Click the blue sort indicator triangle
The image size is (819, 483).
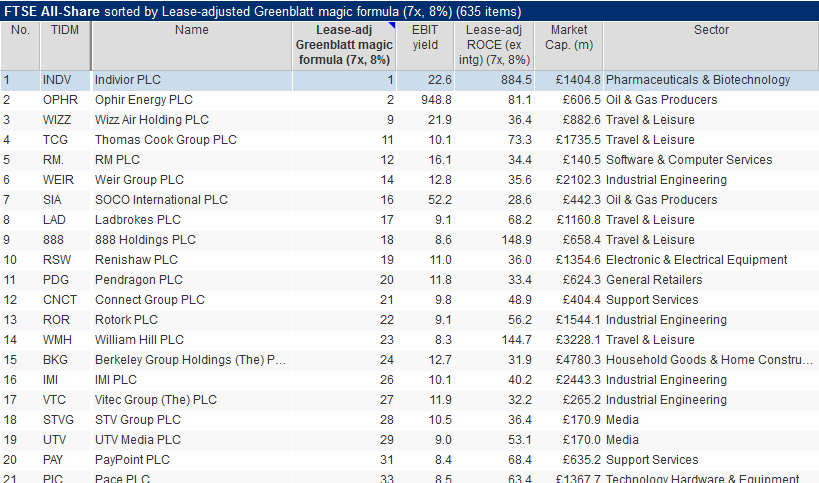pos(392,25)
